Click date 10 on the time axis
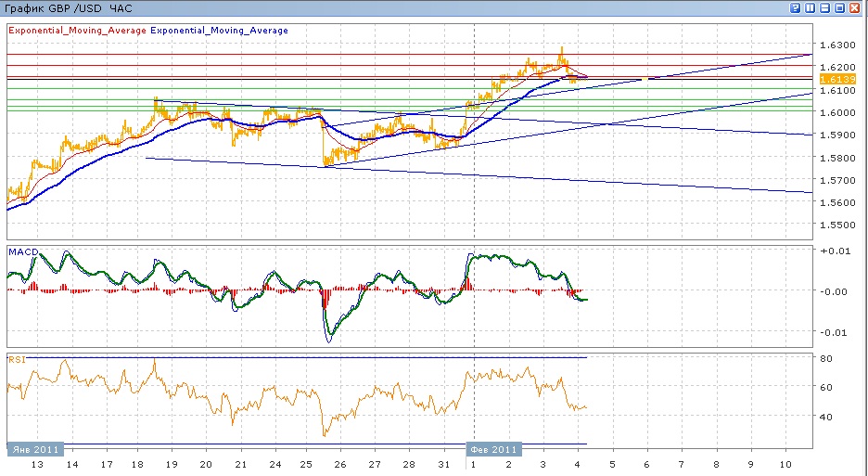Screen dimensions: 868x476 coord(785,464)
